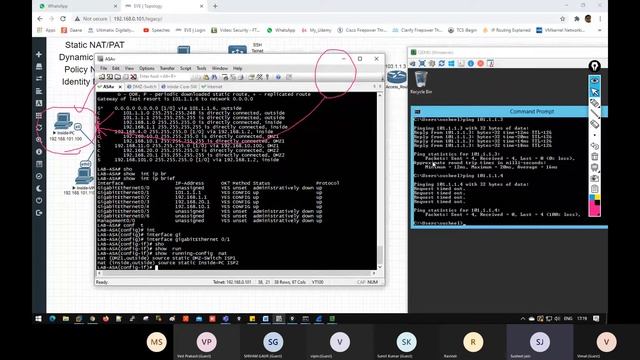Click the refresh icon in remote desktop toolbar
640x360 pixels.
tap(442, 64)
